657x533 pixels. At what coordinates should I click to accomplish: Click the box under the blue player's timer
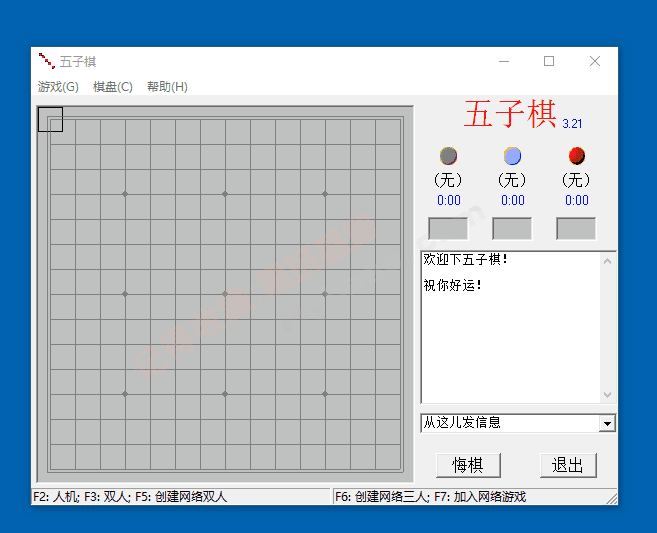[512, 228]
